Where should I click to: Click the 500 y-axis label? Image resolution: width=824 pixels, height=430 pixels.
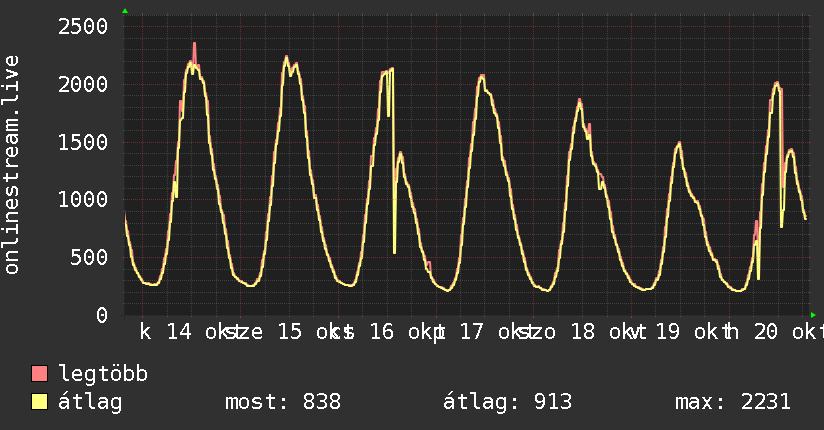[x=89, y=257]
